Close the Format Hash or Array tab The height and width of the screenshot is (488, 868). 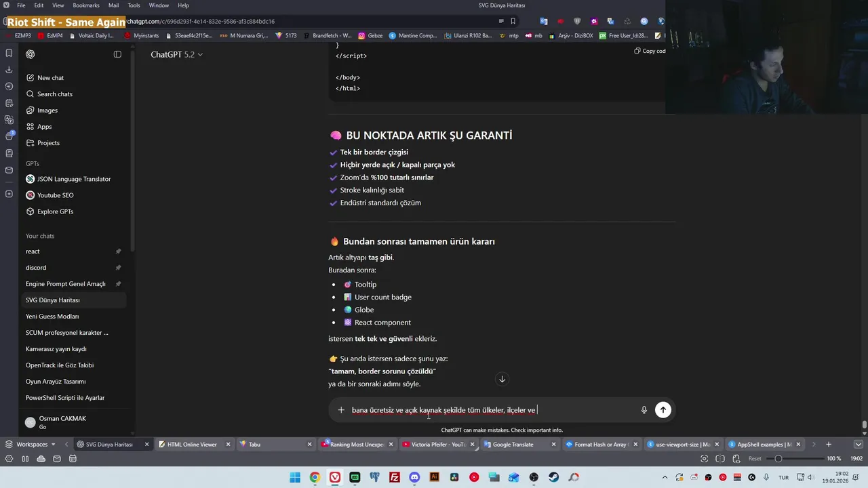pos(635,445)
